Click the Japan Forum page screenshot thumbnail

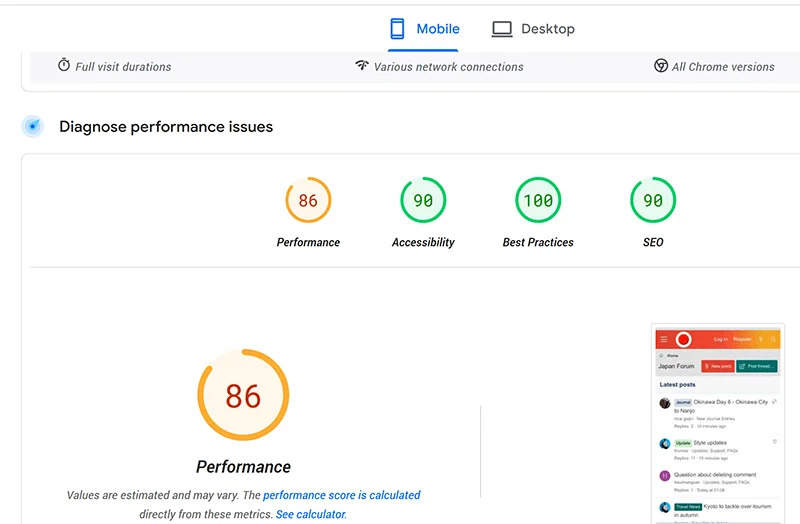click(x=717, y=425)
